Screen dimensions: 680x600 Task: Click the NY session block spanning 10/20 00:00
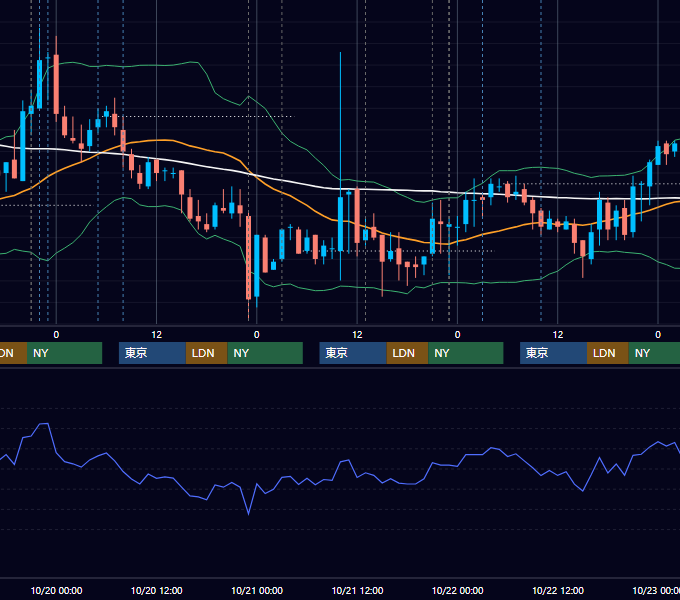point(64,353)
